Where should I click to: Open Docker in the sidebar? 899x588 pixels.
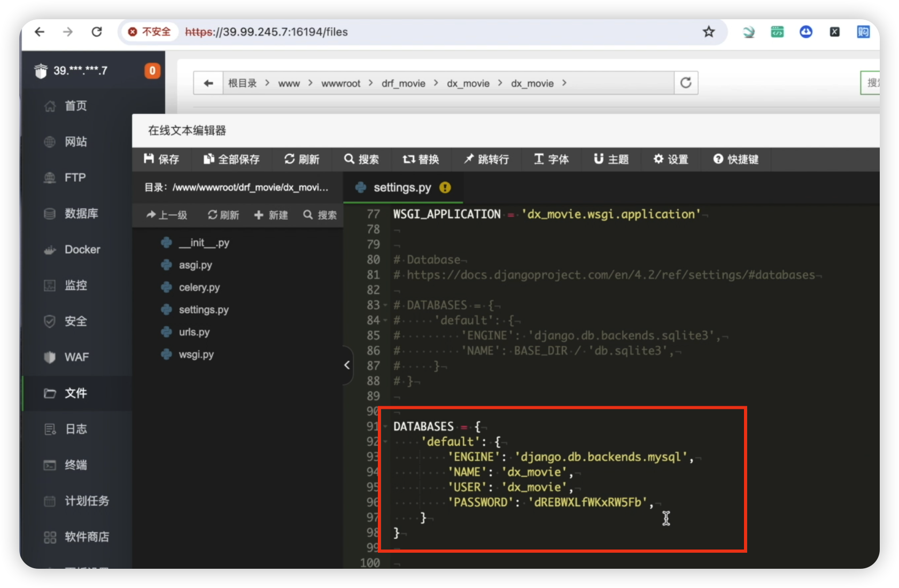coord(82,249)
